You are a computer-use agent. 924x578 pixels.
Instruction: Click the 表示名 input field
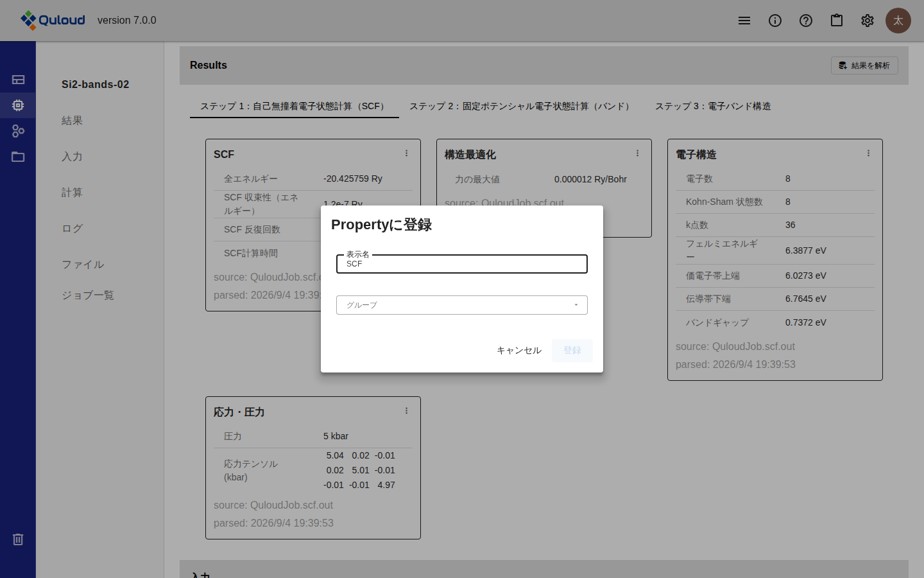462,264
